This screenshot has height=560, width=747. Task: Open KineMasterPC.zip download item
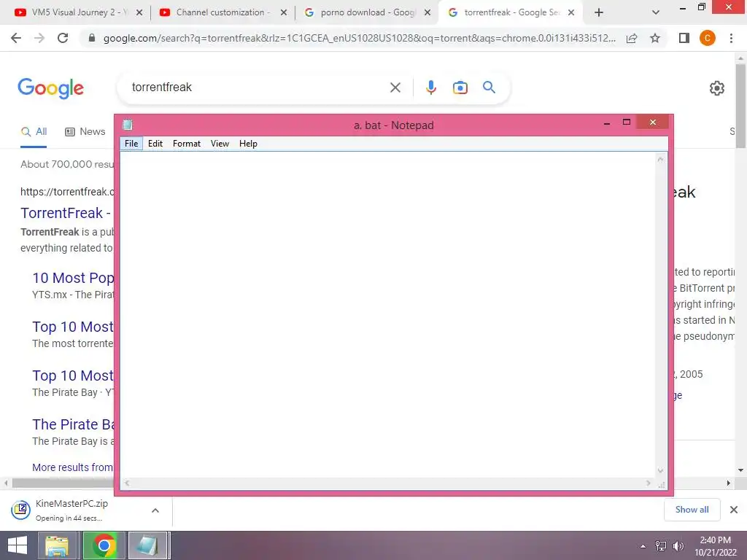click(71, 510)
